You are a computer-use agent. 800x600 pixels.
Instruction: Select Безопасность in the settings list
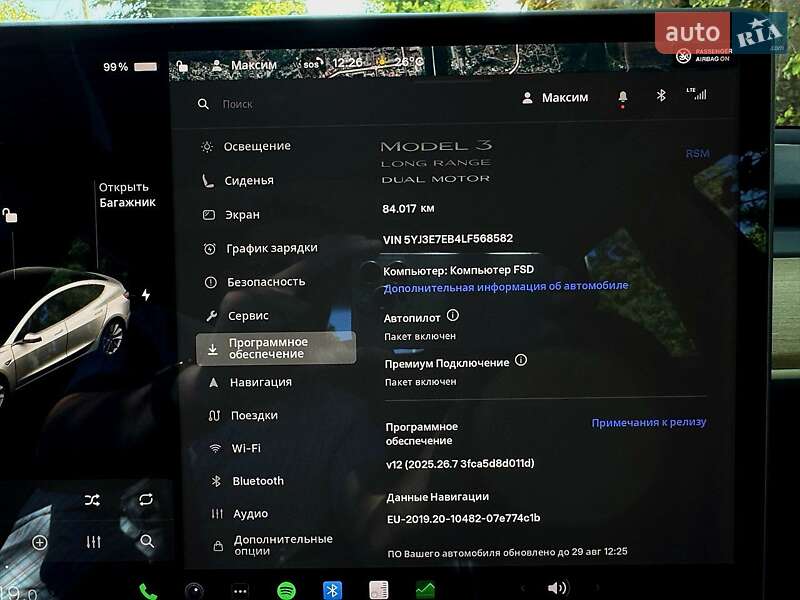coord(265,282)
